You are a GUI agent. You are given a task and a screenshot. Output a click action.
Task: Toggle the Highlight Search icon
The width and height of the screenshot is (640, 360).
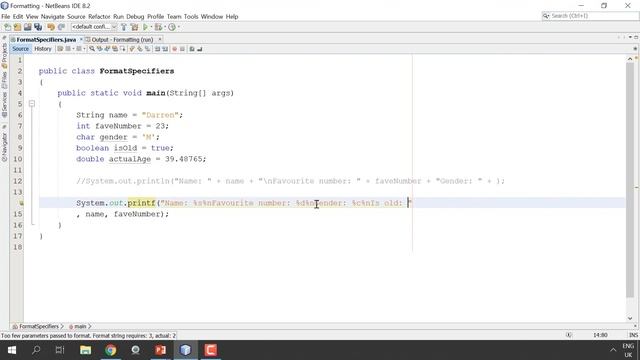pos(114,49)
